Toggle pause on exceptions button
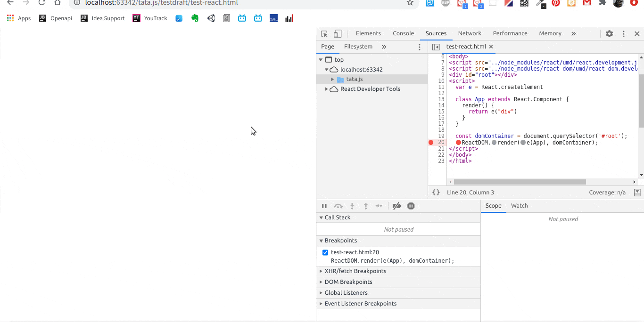644x322 pixels. (x=411, y=206)
